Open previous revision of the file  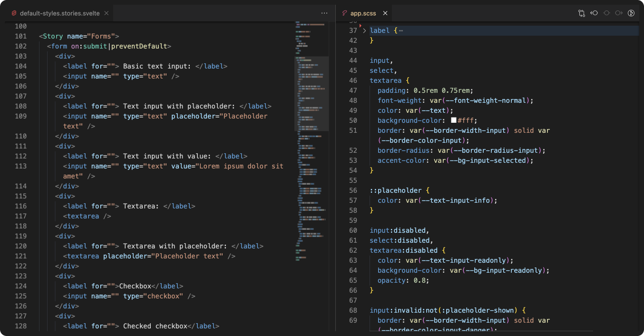coord(594,13)
